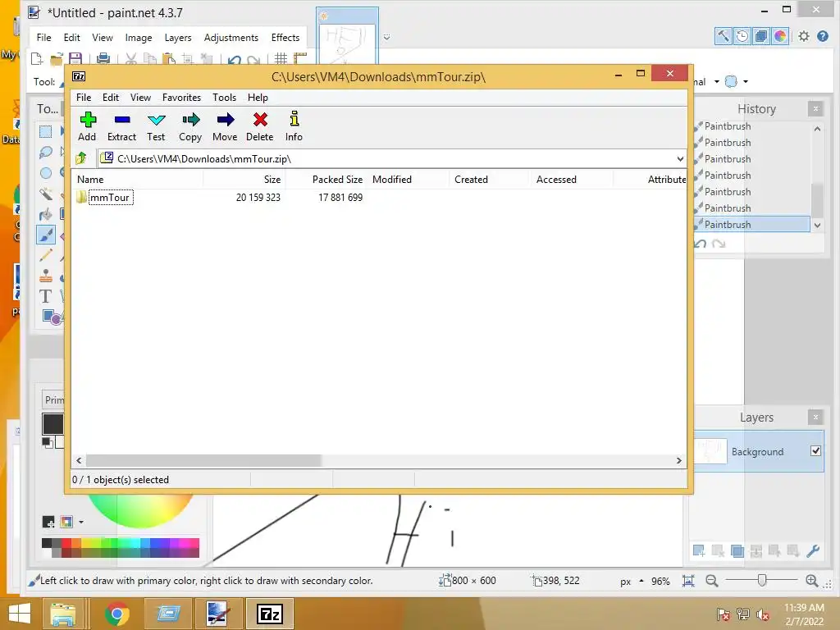The width and height of the screenshot is (840, 630).
Task: Toggle pixel grid in paint.net toolbar
Action: [x=281, y=58]
